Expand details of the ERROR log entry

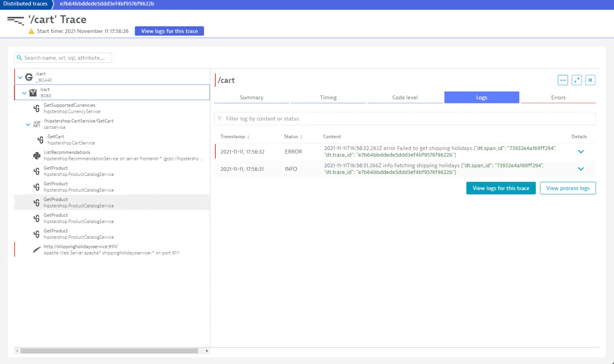[581, 151]
